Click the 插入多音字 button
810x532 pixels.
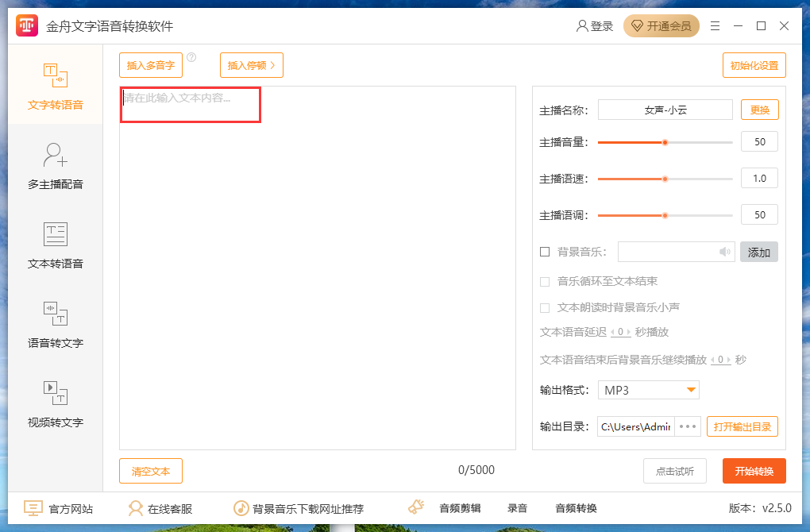(x=151, y=65)
